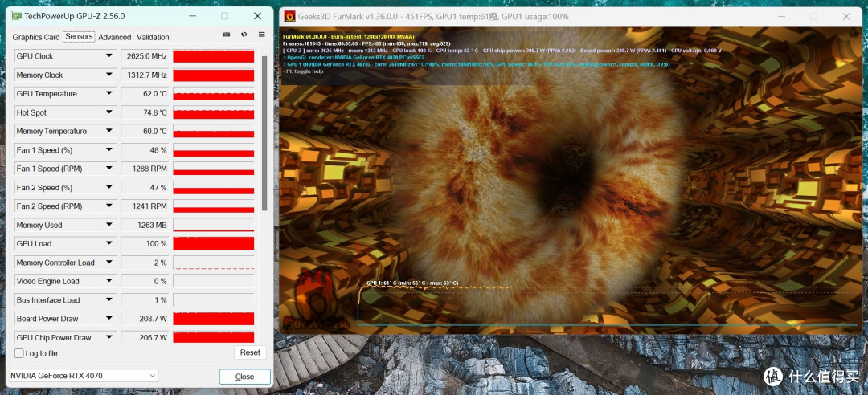Go to the Validation tab
Screen dimensions: 868x395
pos(153,37)
